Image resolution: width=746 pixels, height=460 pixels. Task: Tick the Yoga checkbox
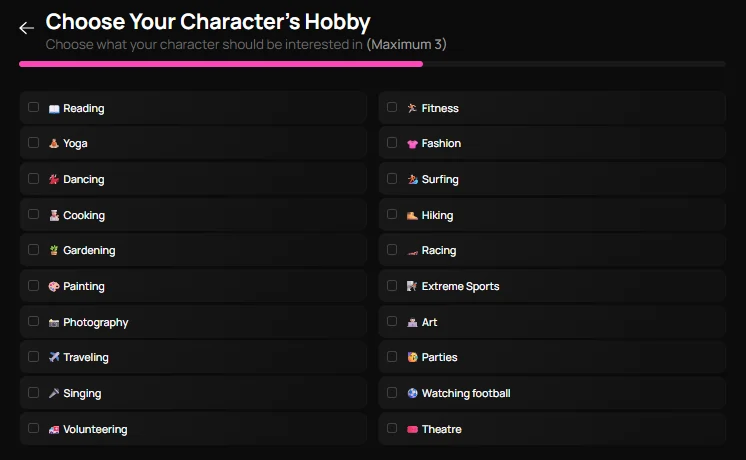pos(34,143)
